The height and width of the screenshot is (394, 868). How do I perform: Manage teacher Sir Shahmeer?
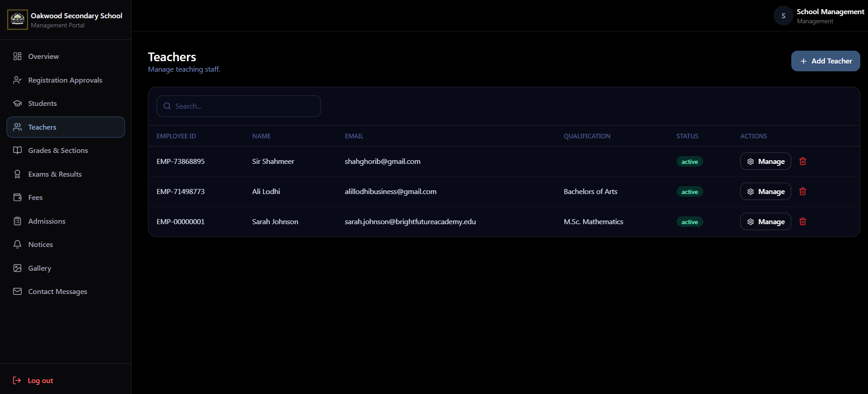pos(765,161)
